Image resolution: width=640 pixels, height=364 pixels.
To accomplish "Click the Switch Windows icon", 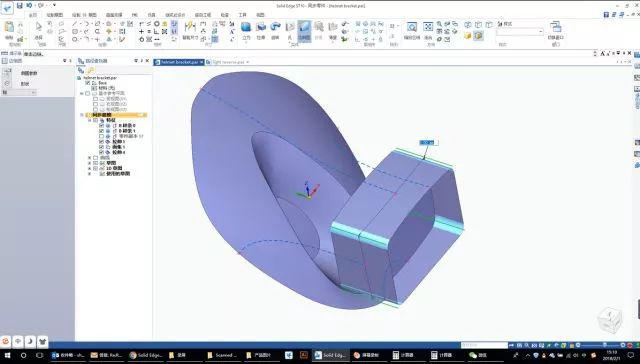I will [x=556, y=30].
